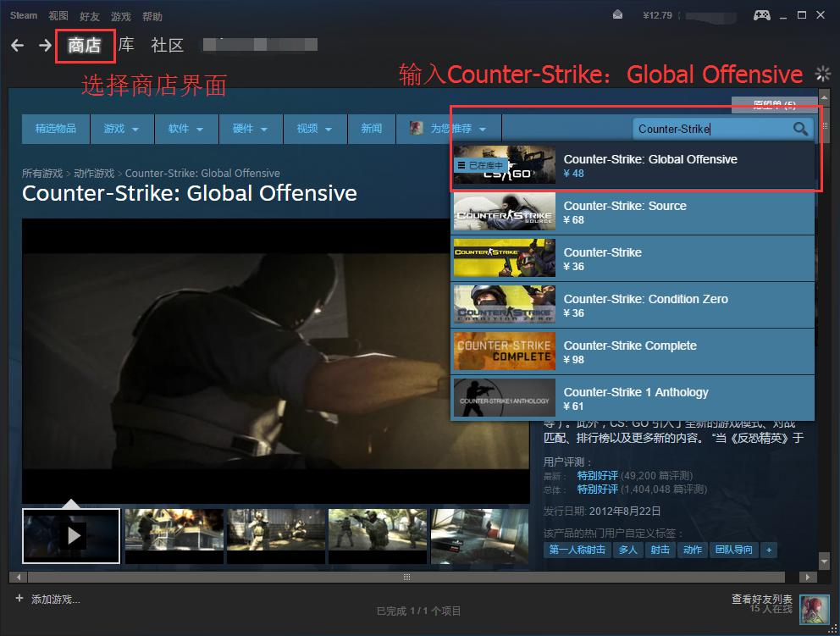Open the inbox envelope notification icon
The image size is (840, 636).
[617, 15]
